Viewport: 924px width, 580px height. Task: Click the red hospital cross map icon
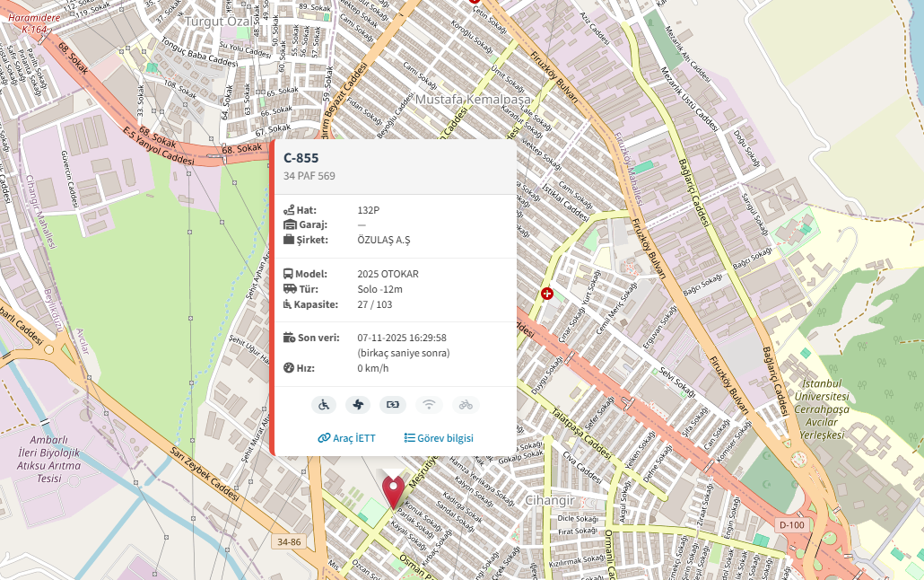546,294
